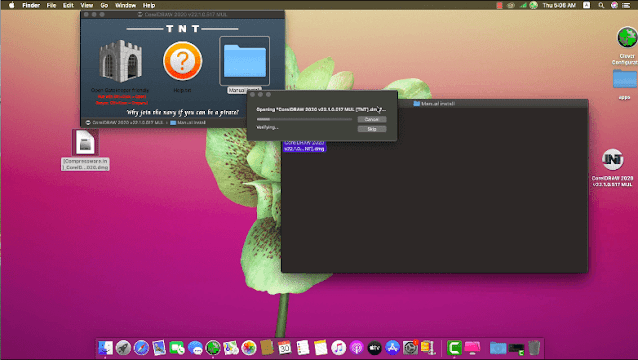Open the Gatekeeper friendly castle icon

(x=121, y=61)
